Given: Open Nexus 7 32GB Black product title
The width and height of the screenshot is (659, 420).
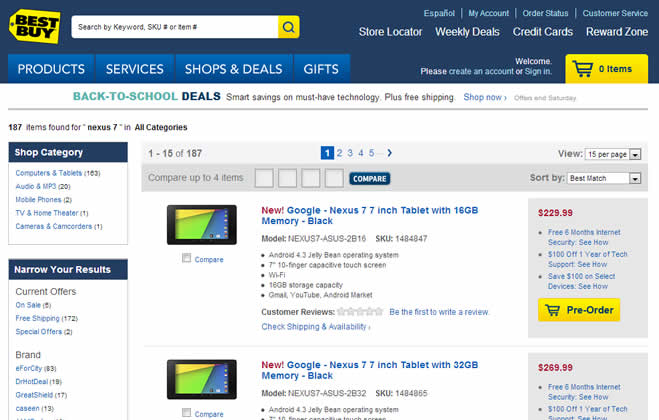Looking at the screenshot, I should [x=369, y=370].
